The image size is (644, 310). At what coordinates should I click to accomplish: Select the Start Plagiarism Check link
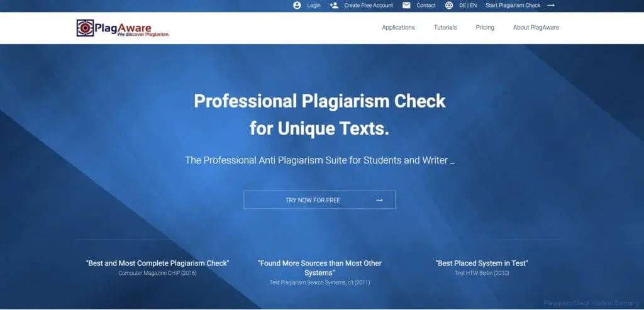tap(513, 6)
